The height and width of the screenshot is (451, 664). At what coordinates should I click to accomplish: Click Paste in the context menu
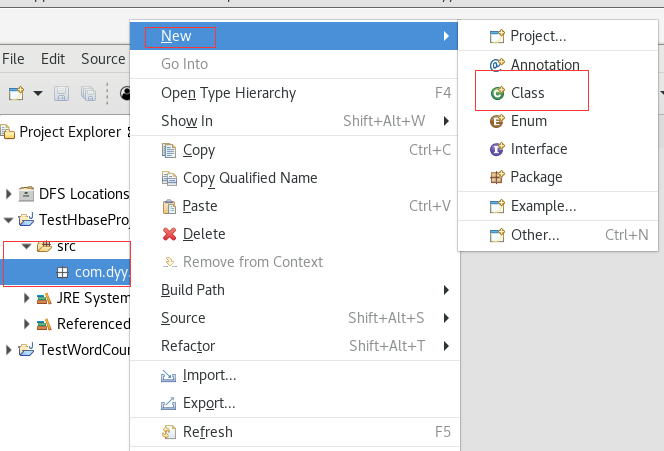tap(294, 206)
